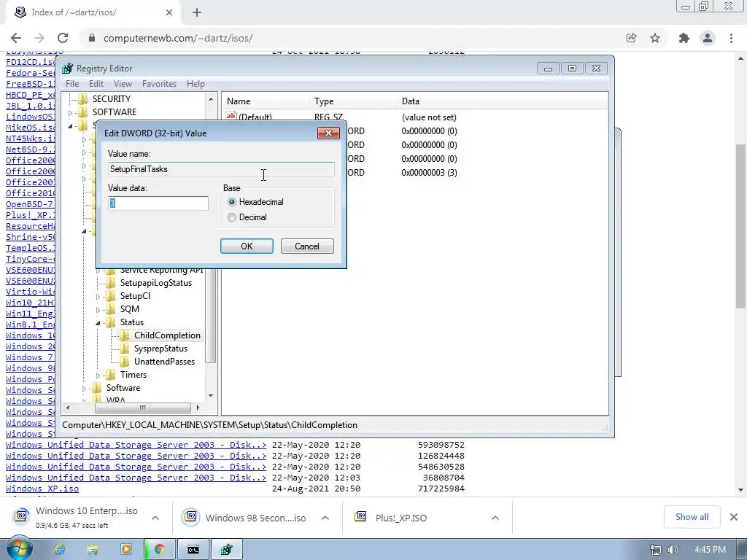
Task: Expand the SOFTWARE hive node
Action: pos(71,113)
